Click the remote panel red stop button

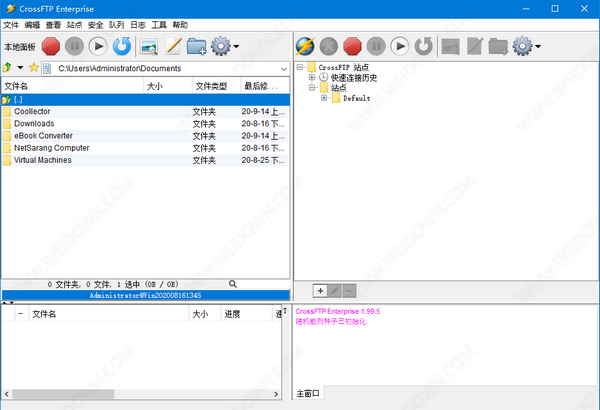pos(352,46)
